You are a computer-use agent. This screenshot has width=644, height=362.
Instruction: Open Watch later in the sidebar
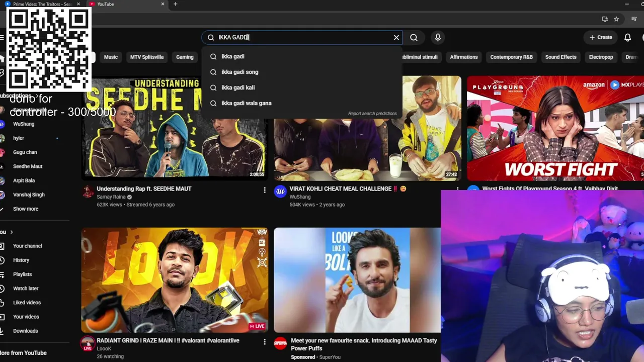(26, 289)
